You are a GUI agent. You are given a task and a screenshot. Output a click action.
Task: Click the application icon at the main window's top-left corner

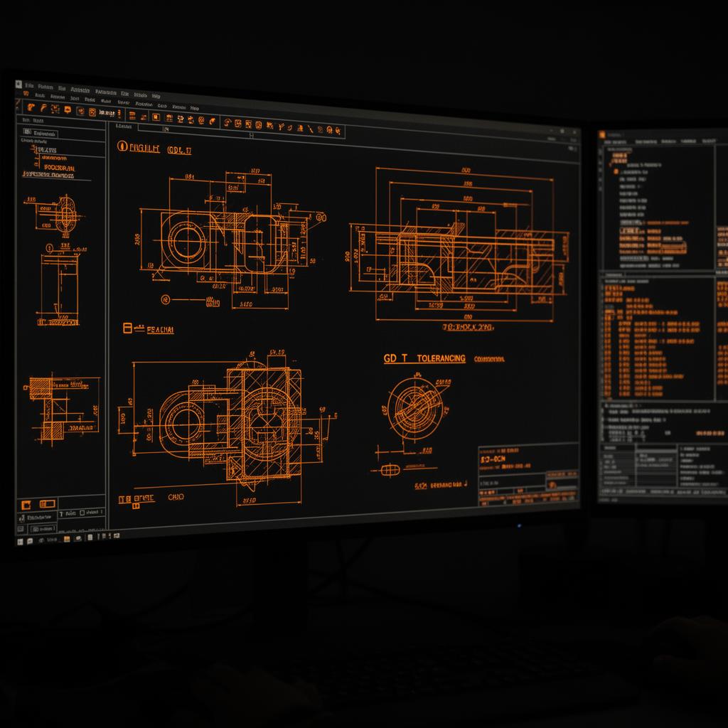[18, 84]
